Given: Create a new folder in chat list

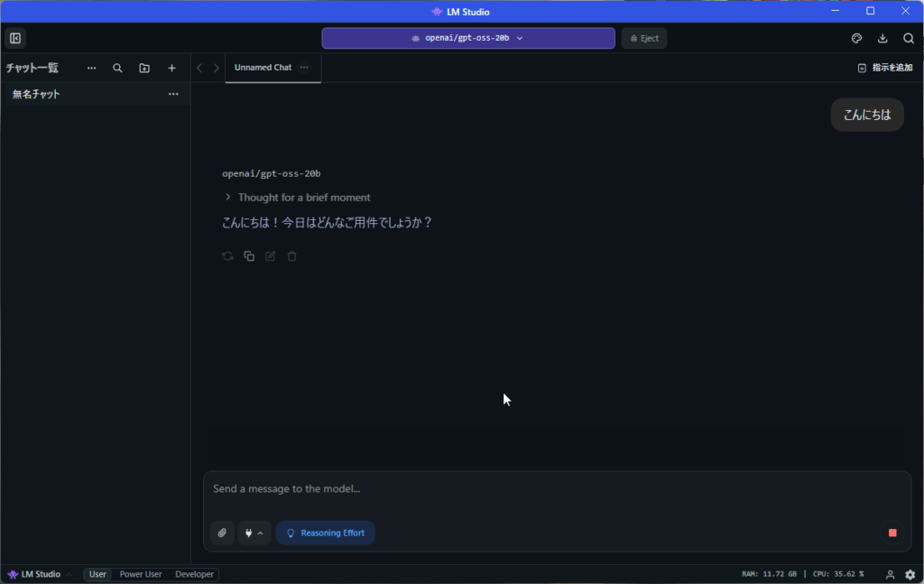Looking at the screenshot, I should tap(144, 68).
